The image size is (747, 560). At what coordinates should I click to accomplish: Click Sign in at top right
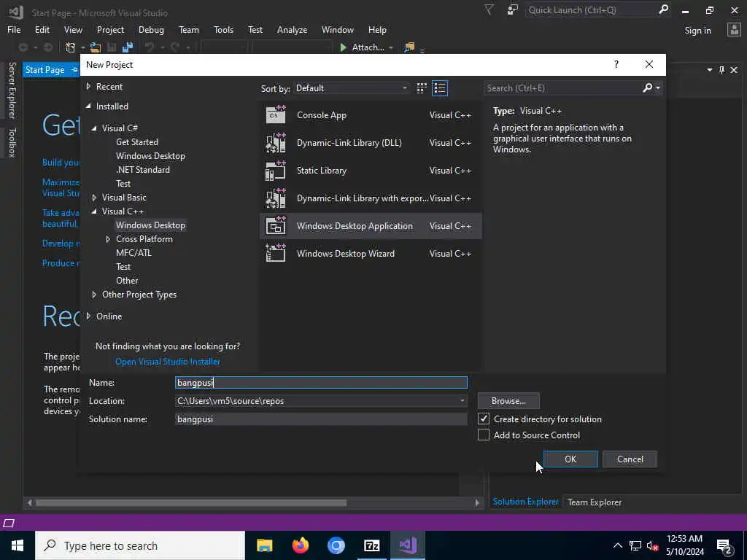click(697, 31)
